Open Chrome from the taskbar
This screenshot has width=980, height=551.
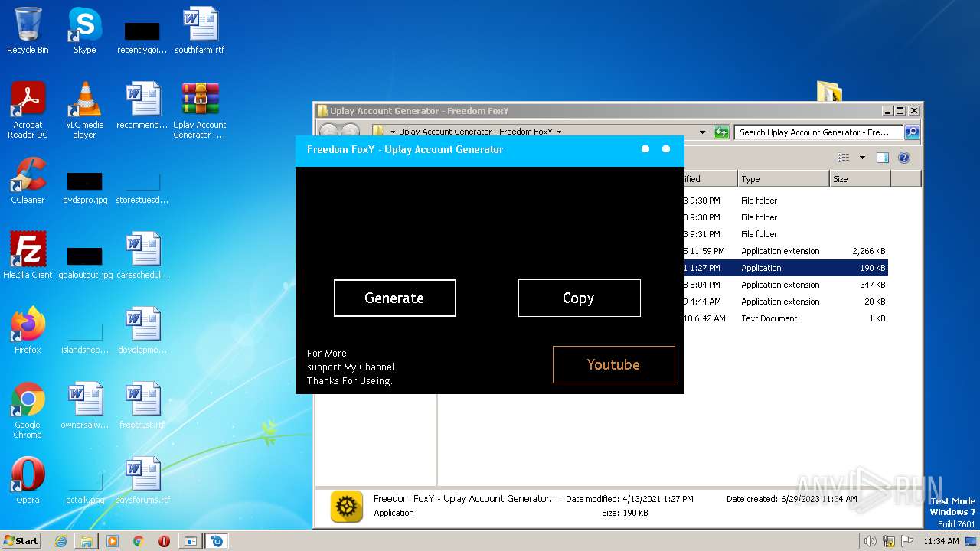(138, 541)
